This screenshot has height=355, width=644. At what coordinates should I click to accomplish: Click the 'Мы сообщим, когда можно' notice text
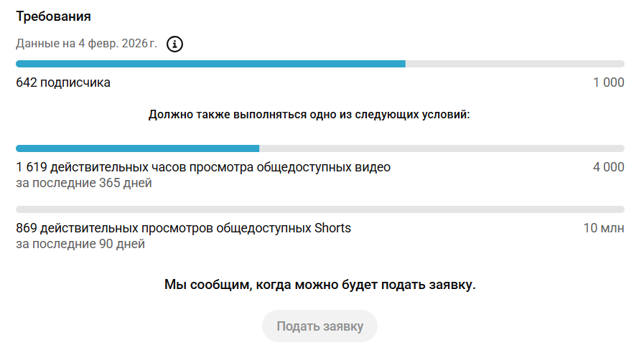319,285
